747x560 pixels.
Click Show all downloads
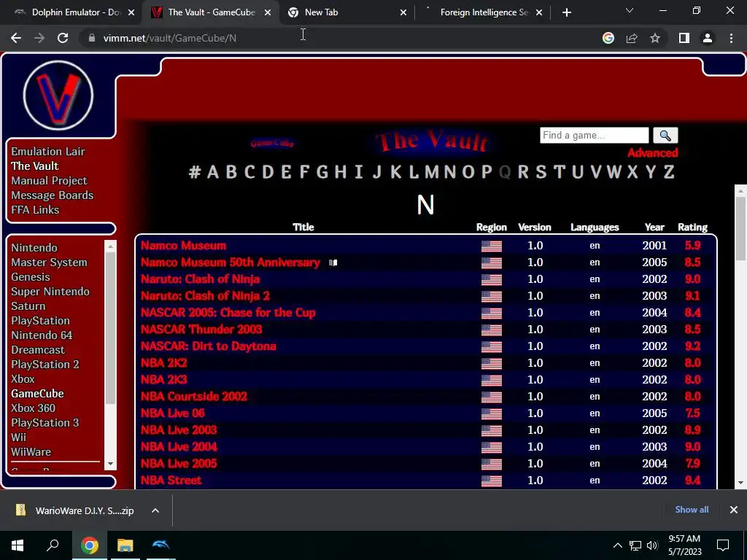(692, 510)
